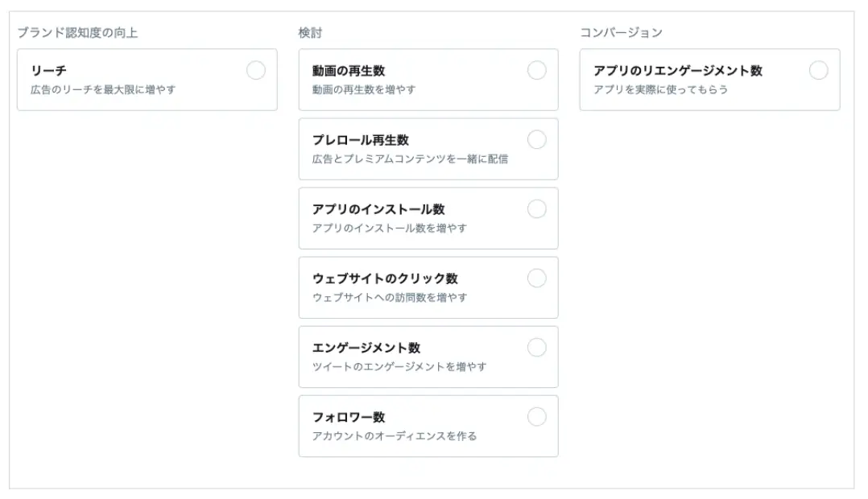This screenshot has width=868, height=499.
Task: Select the 動画の再生数 radio button
Action: pos(536,70)
